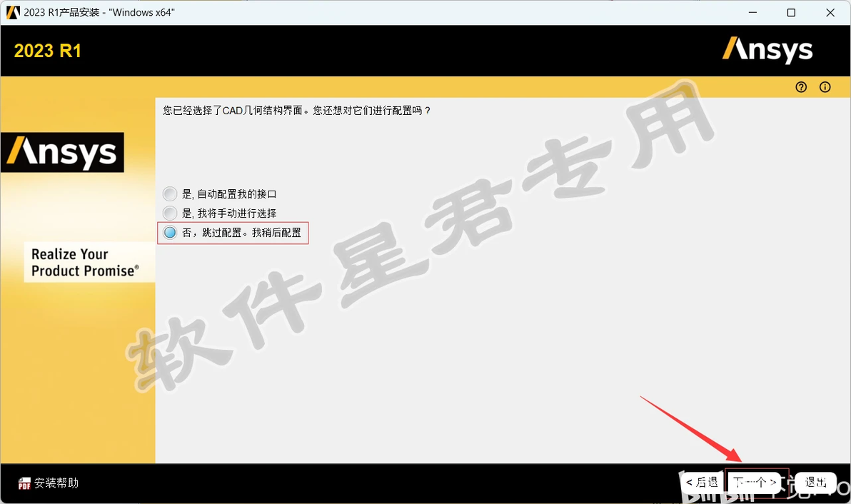Close the 2023 R1 installer window
851x504 pixels.
[830, 12]
